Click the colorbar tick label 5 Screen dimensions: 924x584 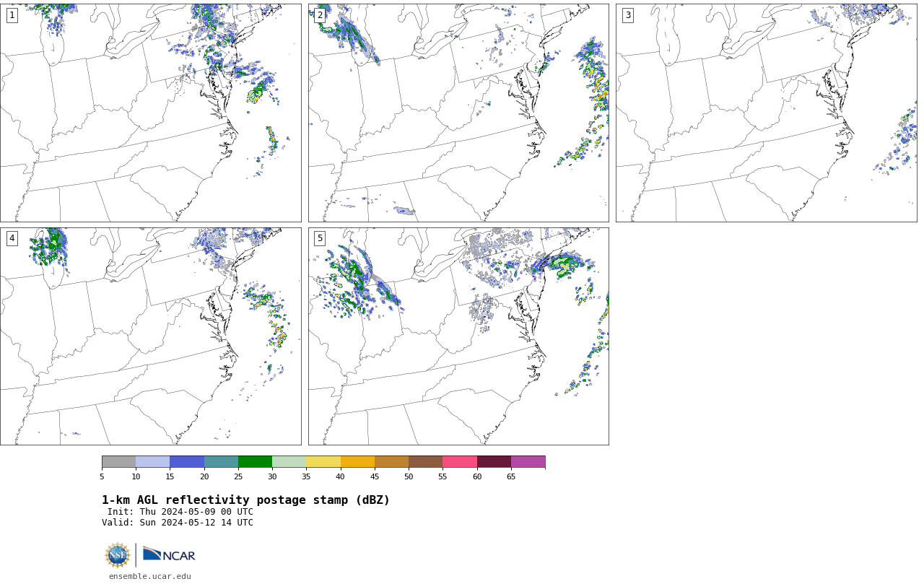click(102, 476)
